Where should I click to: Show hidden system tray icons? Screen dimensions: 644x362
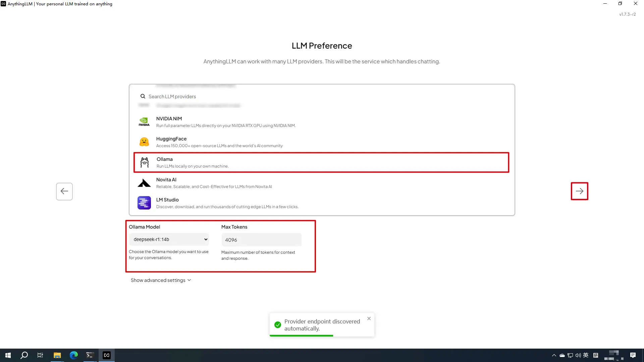coord(554,355)
